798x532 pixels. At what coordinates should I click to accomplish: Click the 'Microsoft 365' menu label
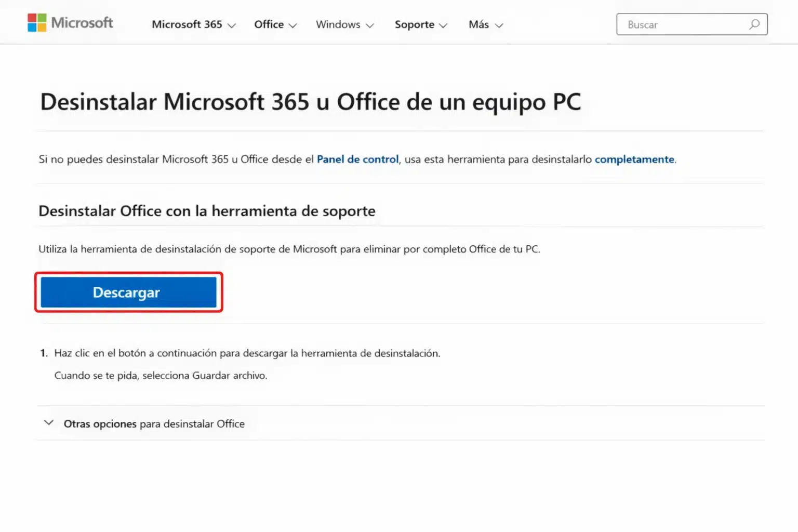(x=187, y=24)
